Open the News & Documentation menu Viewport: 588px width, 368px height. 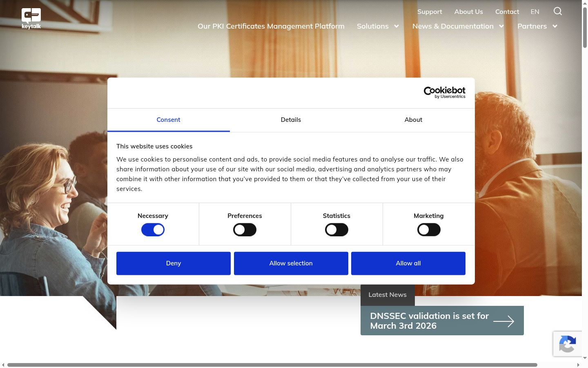(x=453, y=26)
